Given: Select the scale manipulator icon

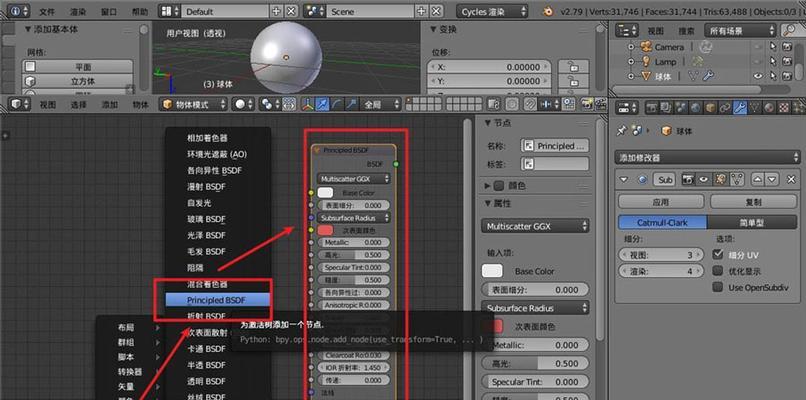Looking at the screenshot, I should tap(352, 104).
